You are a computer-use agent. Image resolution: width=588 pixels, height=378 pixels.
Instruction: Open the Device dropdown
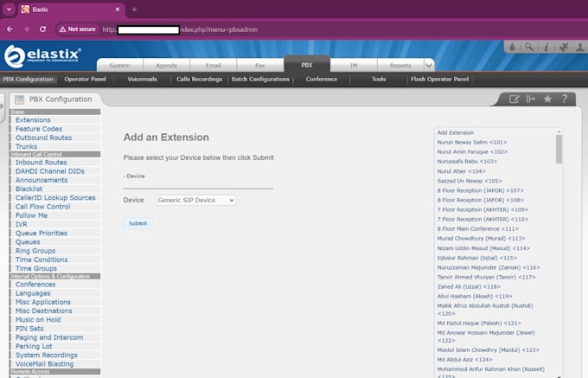click(x=195, y=200)
